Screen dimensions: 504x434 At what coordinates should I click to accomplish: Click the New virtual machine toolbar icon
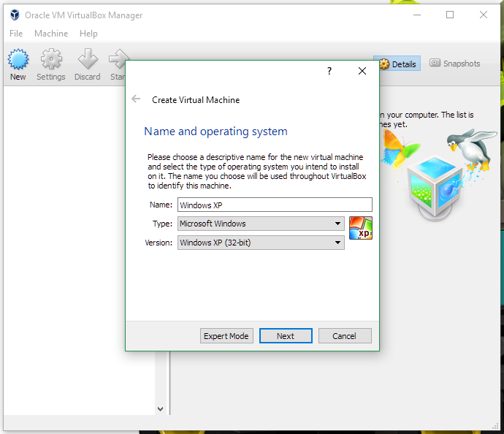(x=18, y=64)
